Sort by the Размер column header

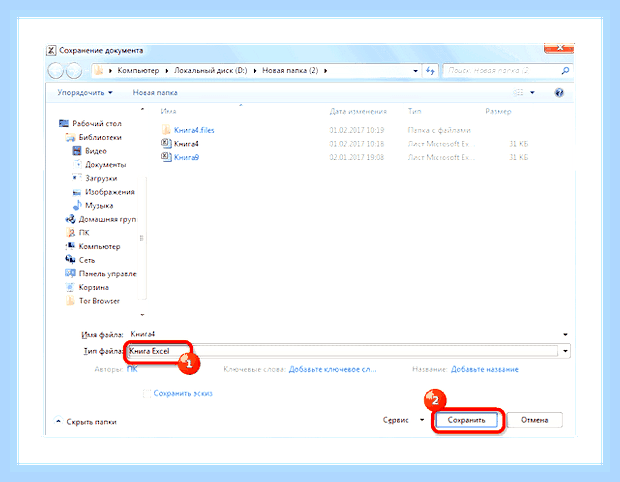click(498, 112)
